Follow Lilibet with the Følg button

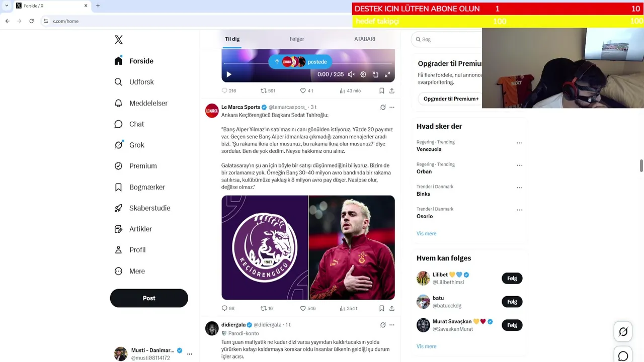coord(512,279)
